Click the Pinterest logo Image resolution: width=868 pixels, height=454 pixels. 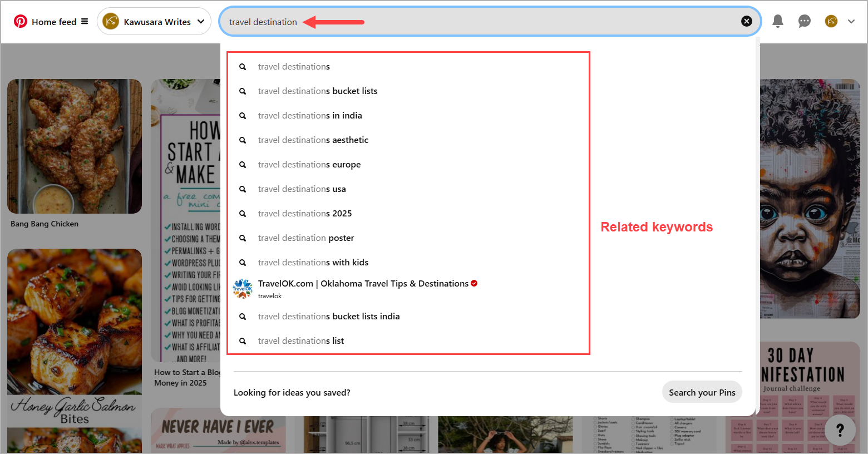[x=21, y=21]
